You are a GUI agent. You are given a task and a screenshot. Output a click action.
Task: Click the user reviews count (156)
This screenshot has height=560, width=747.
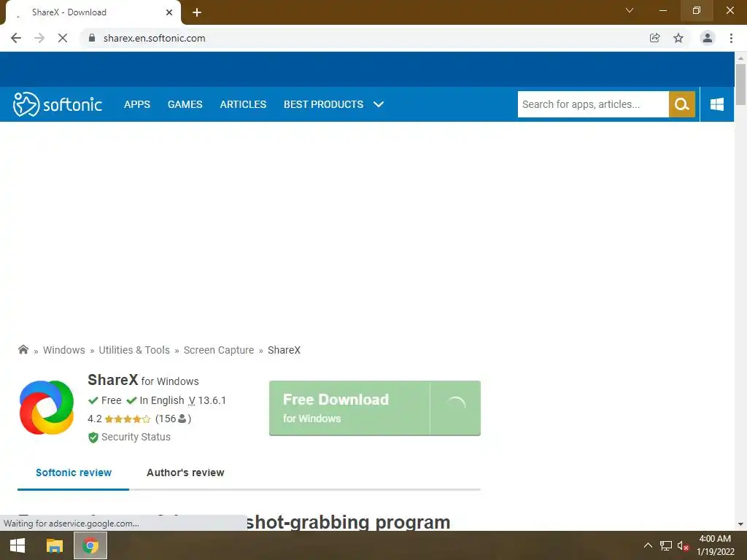click(x=173, y=419)
